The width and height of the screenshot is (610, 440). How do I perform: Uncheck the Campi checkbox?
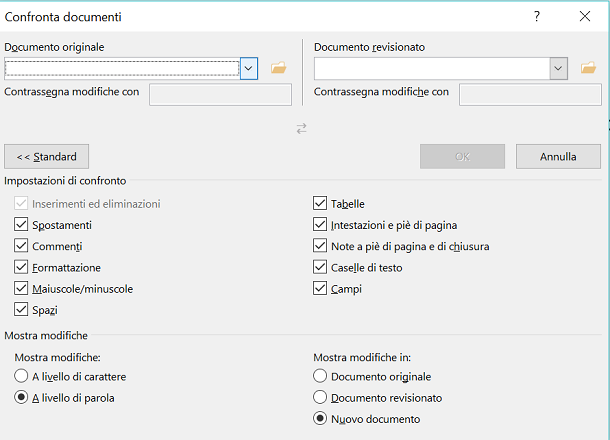[320, 288]
